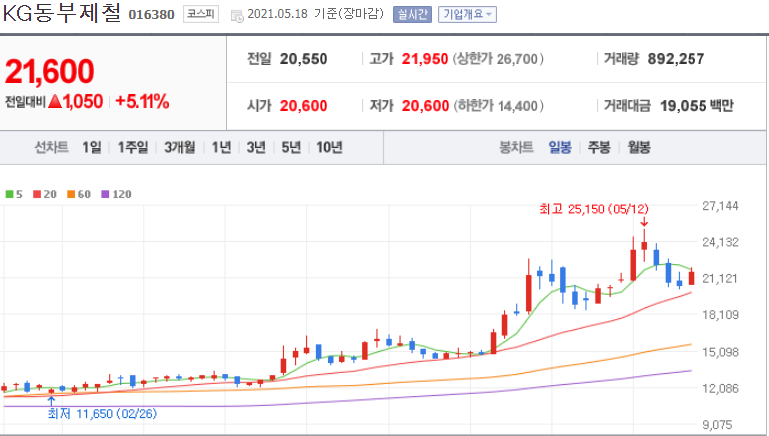This screenshot has height=436, width=769.
Task: Click the current price 21,600
Action: pos(50,72)
